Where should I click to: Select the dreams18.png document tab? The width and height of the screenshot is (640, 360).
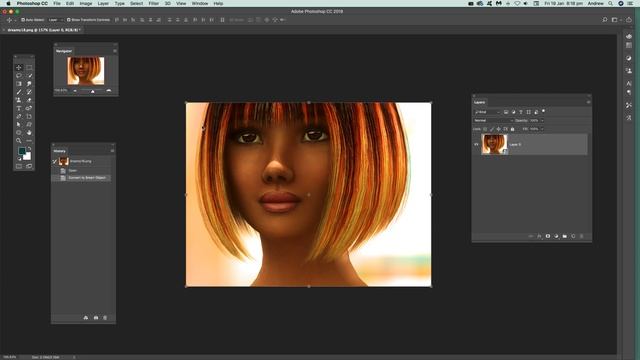(44, 30)
